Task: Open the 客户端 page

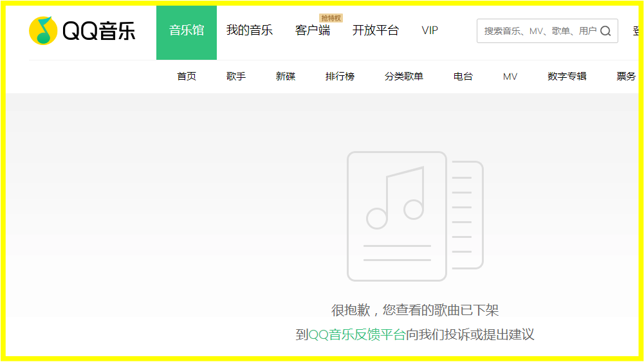Action: tap(313, 30)
